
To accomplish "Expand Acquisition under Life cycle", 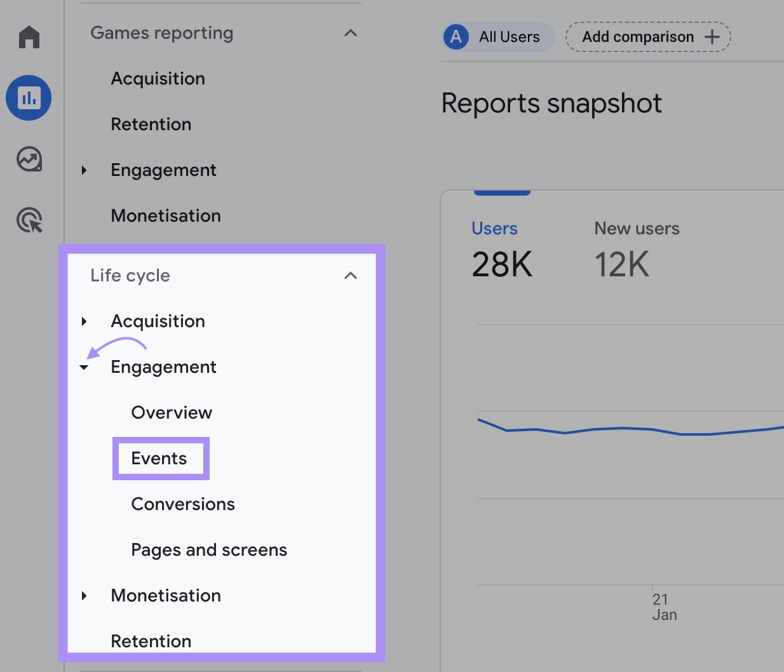I will click(x=84, y=321).
